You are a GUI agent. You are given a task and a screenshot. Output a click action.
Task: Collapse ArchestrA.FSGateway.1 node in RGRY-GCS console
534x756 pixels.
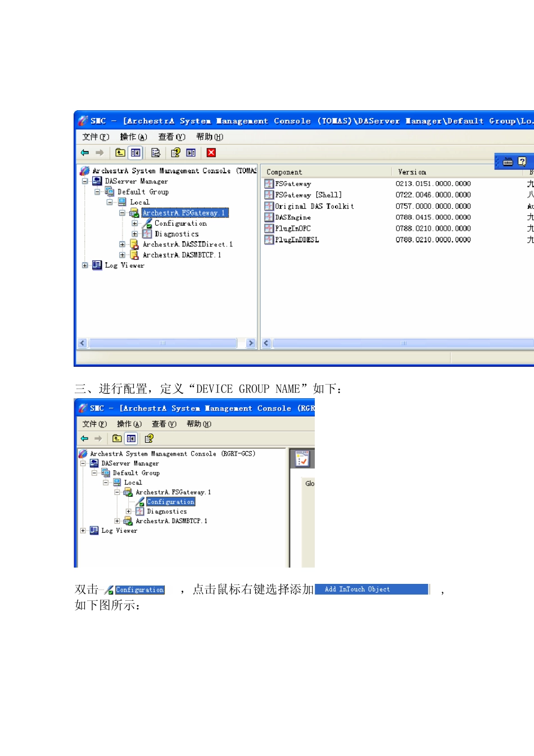pyautogui.click(x=117, y=492)
